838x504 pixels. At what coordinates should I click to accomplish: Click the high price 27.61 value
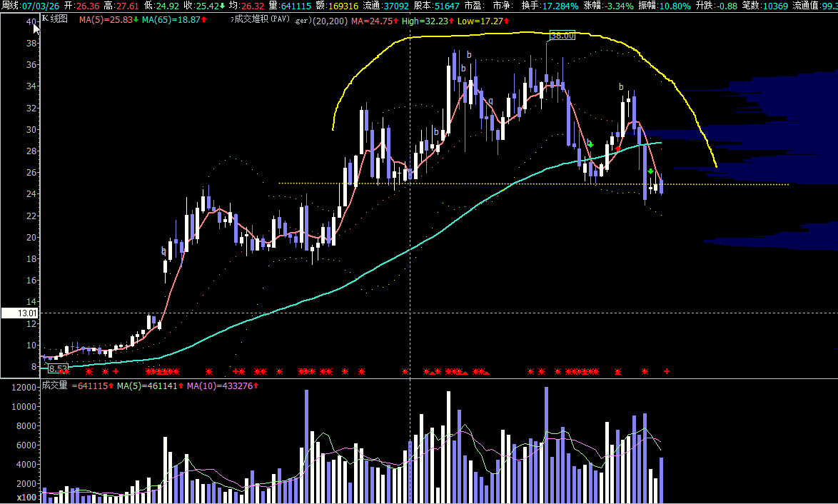coord(128,6)
